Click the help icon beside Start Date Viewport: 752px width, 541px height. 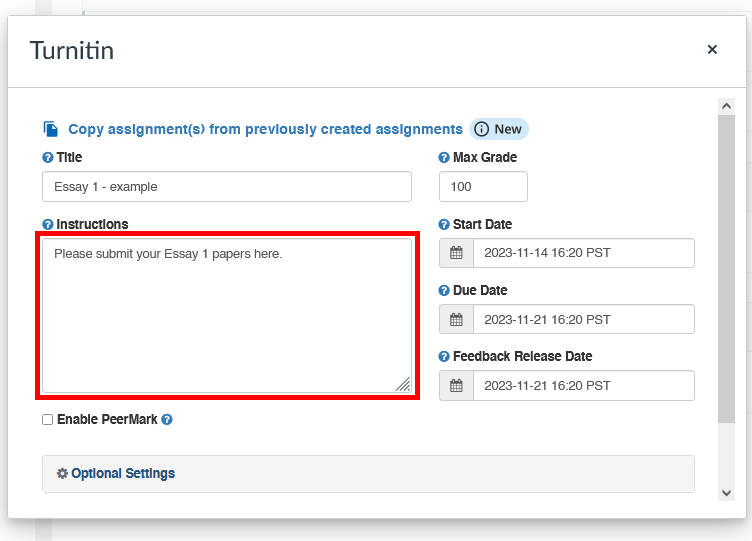coord(444,224)
